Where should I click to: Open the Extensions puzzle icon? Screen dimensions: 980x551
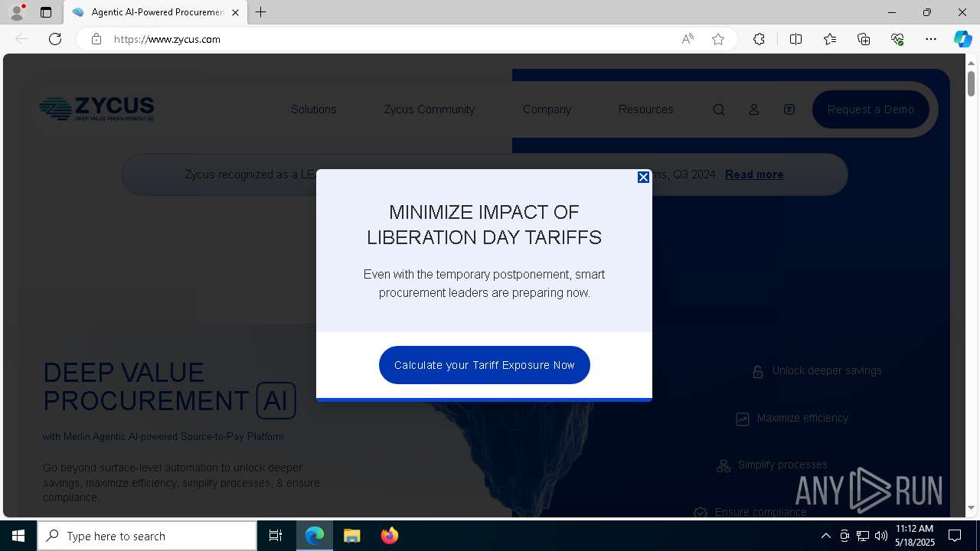click(x=759, y=39)
